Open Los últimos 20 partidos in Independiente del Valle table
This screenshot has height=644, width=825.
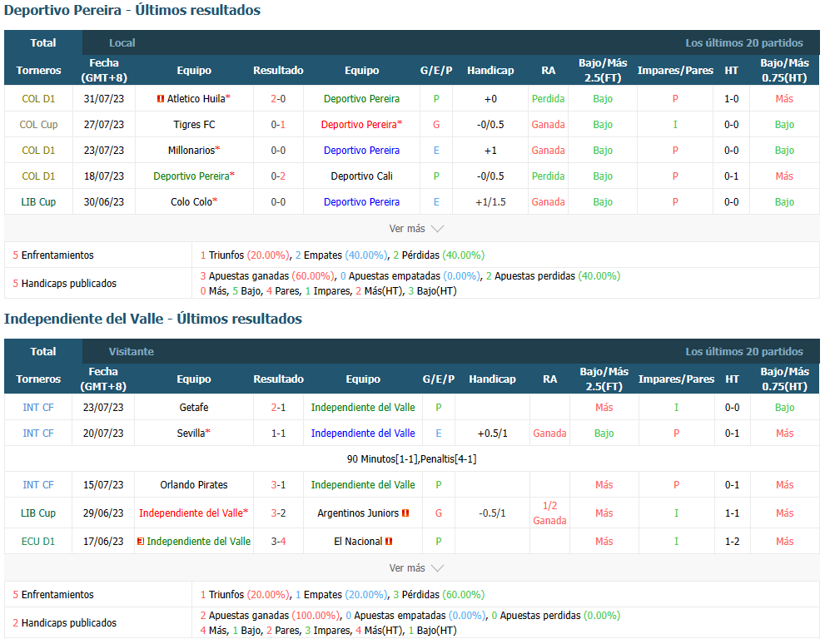744,351
